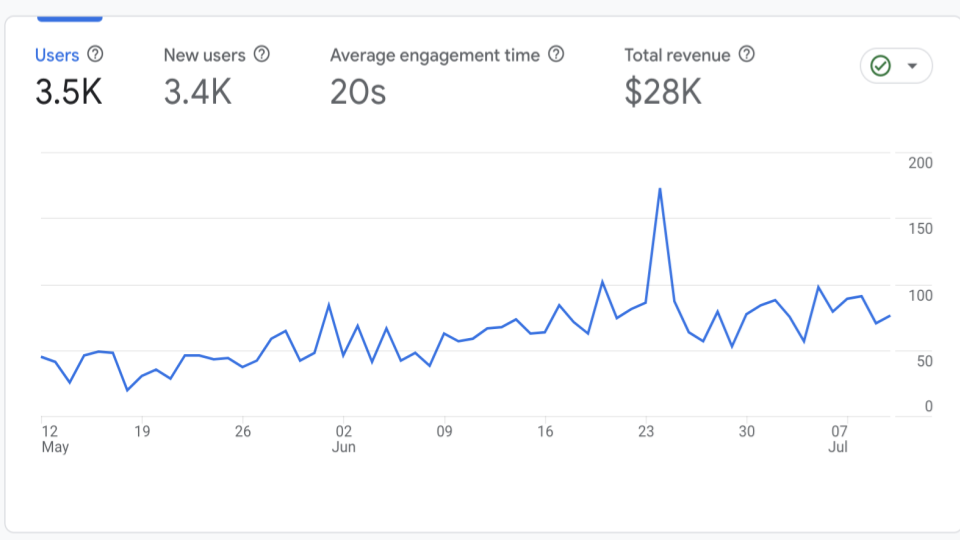Select the Users metric tab

57,55
